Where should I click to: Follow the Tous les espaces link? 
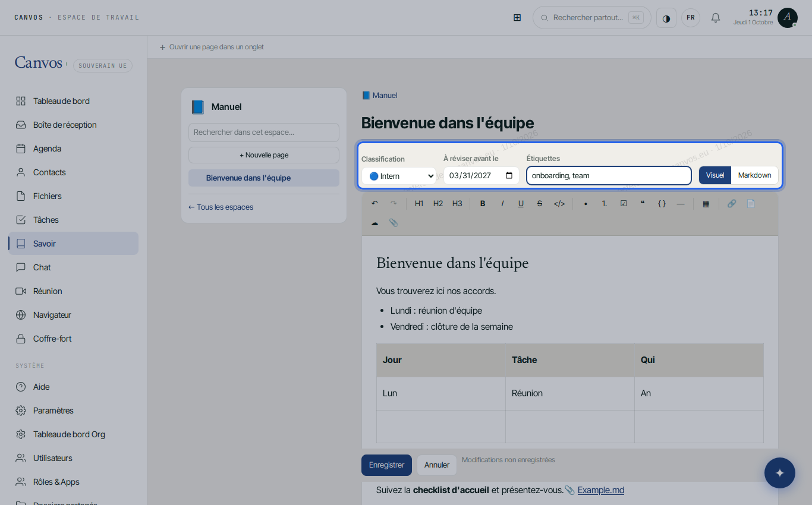coord(221,207)
